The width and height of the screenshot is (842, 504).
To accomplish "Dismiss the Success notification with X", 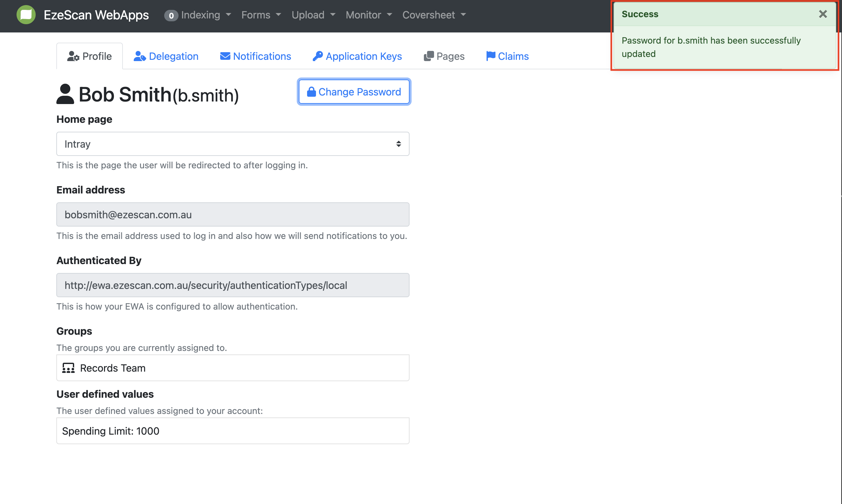I will coord(822,14).
